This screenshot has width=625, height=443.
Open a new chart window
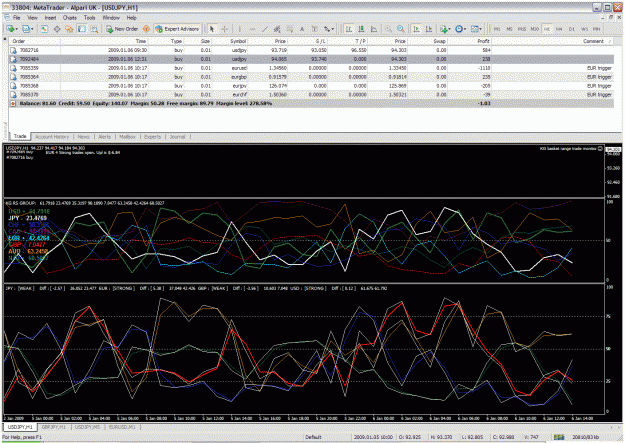(x=10, y=29)
